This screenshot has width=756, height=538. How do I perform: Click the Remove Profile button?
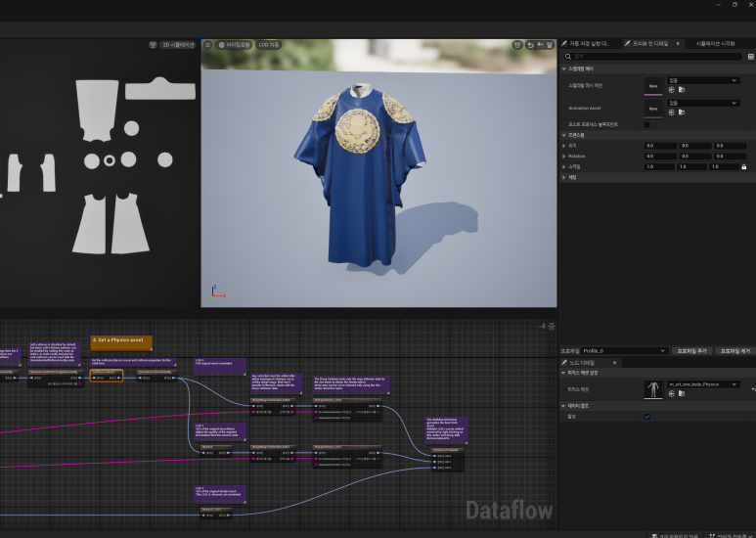point(734,351)
